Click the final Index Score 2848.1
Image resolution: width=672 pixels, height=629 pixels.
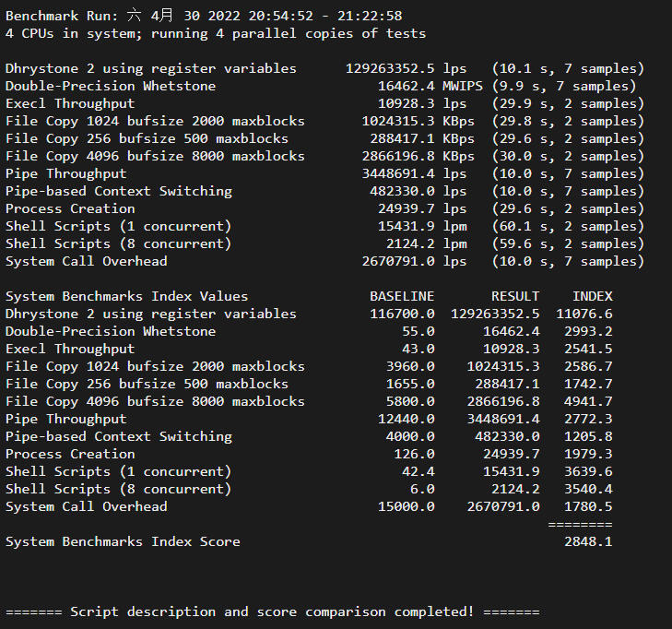tap(588, 541)
